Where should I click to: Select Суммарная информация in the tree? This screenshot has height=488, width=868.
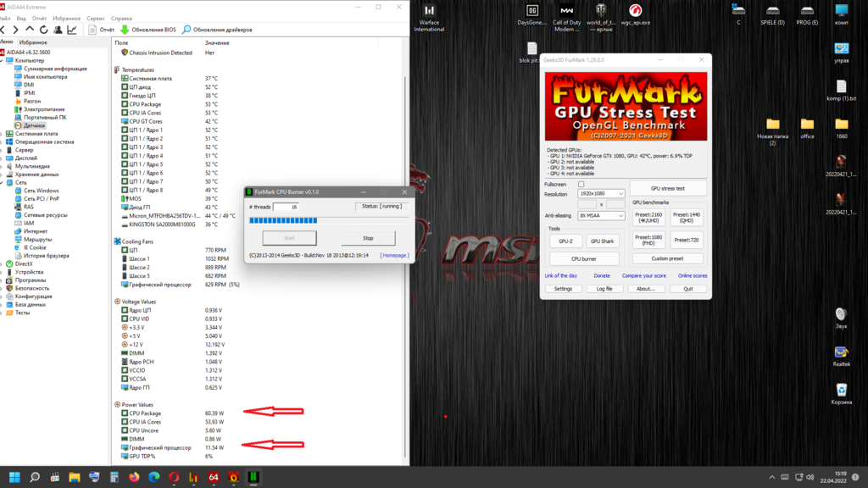pos(51,69)
